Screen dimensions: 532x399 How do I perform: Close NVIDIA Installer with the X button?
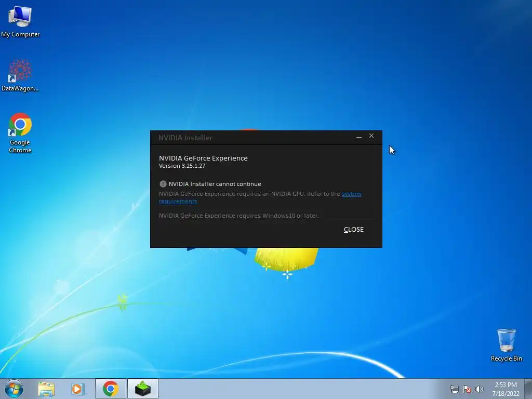coord(371,136)
